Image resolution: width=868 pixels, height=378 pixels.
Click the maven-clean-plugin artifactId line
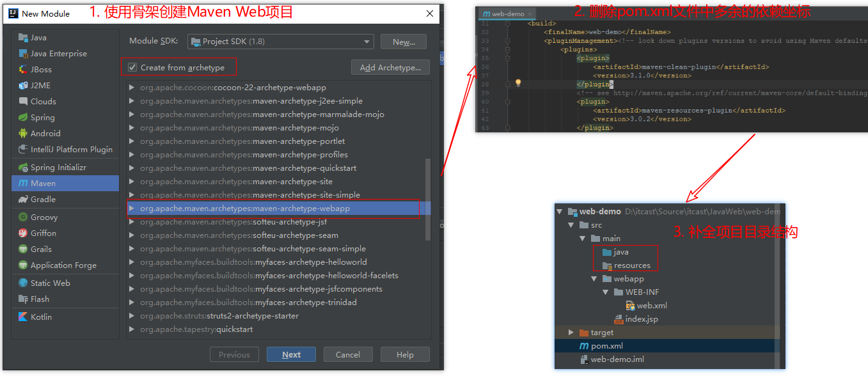tap(681, 67)
